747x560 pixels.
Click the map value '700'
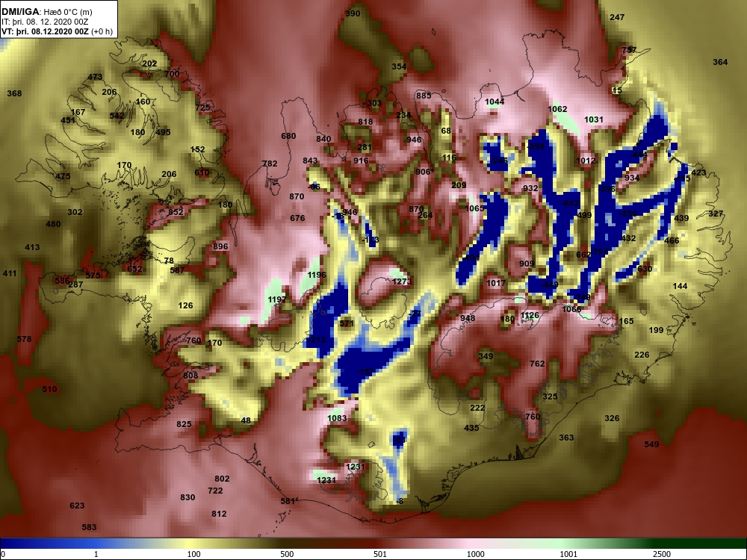coord(172,74)
